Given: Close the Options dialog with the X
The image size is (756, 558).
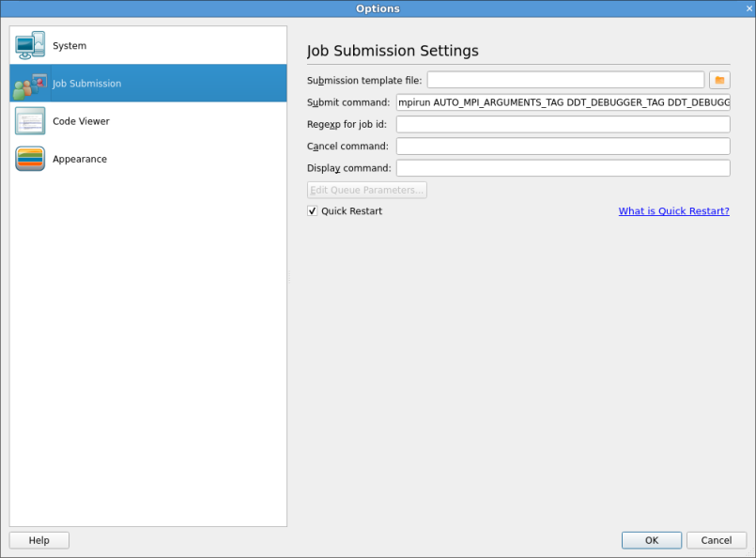Looking at the screenshot, I should pos(748,8).
